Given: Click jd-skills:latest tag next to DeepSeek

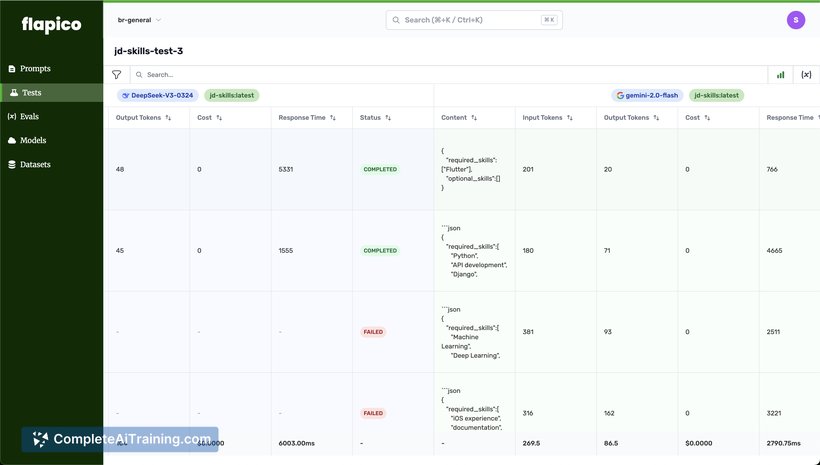Looking at the screenshot, I should coord(232,95).
